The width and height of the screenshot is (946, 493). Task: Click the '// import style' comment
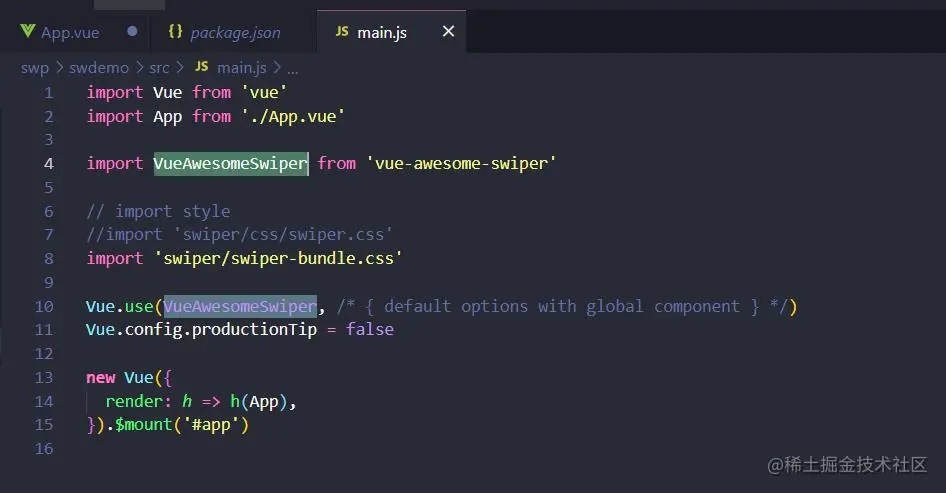point(158,211)
